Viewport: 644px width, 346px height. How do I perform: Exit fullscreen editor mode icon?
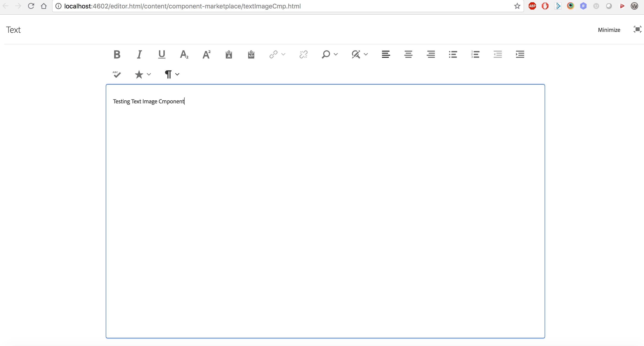[x=637, y=29]
